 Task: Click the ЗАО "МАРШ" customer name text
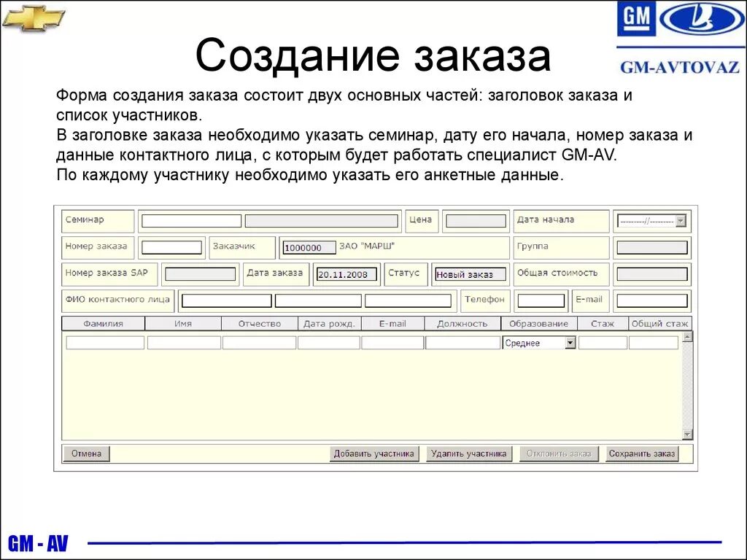[367, 246]
